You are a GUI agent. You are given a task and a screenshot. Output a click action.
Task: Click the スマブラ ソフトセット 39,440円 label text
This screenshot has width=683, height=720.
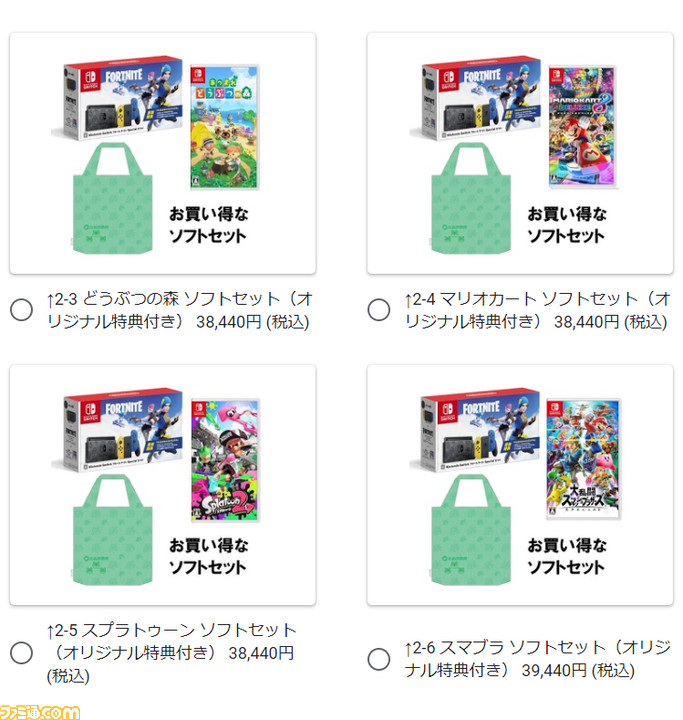click(x=537, y=659)
